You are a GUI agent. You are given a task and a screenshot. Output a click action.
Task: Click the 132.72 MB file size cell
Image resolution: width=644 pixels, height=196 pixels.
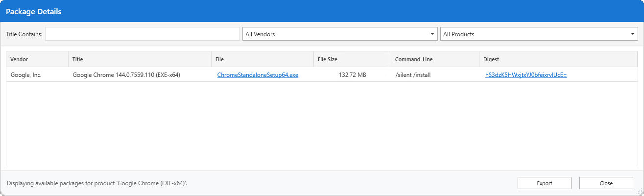click(352, 75)
